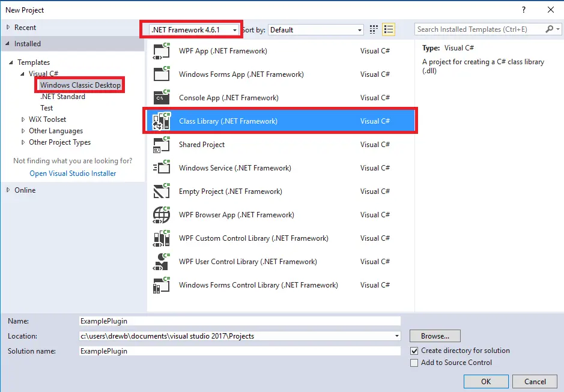Toggle Create directory for solution checkbox
The height and width of the screenshot is (392, 564).
coord(414,351)
